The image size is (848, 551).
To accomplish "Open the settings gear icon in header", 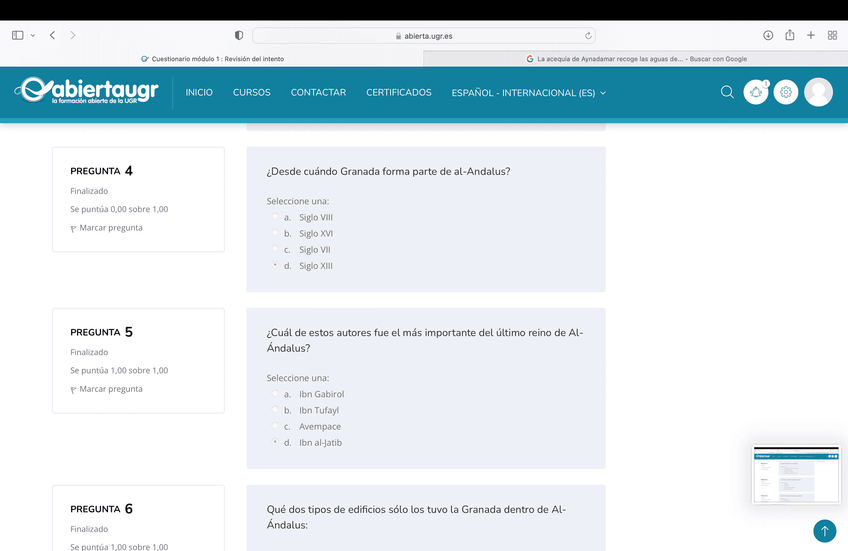I will [786, 92].
